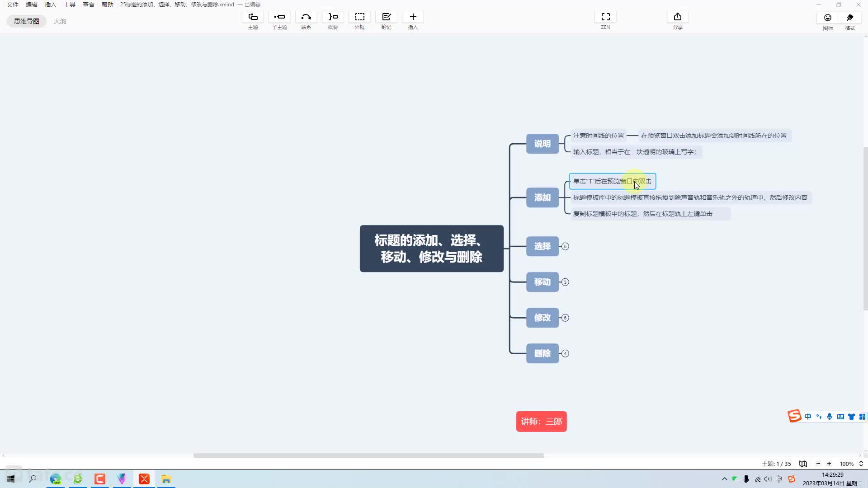The width and height of the screenshot is (868, 488).
Task: Select the 添加 topic node
Action: pyautogui.click(x=542, y=197)
